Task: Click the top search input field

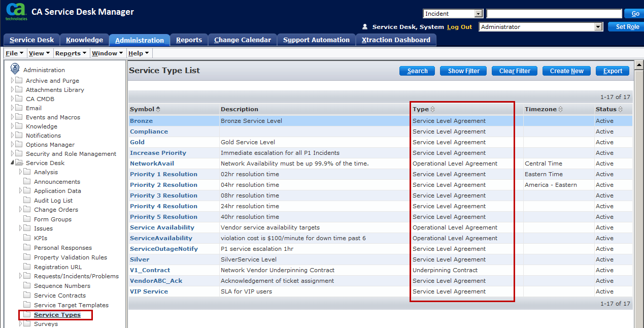Action: pos(554,14)
